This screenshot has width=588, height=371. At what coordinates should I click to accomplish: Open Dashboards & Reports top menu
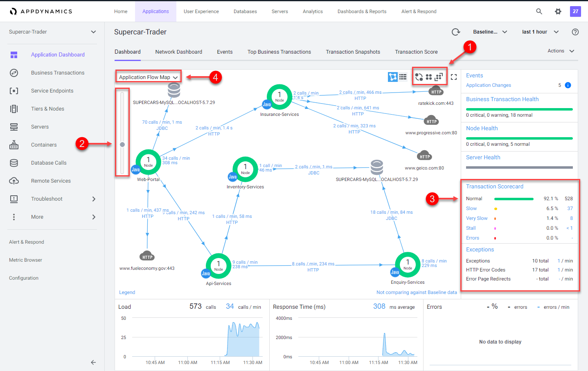pos(362,11)
